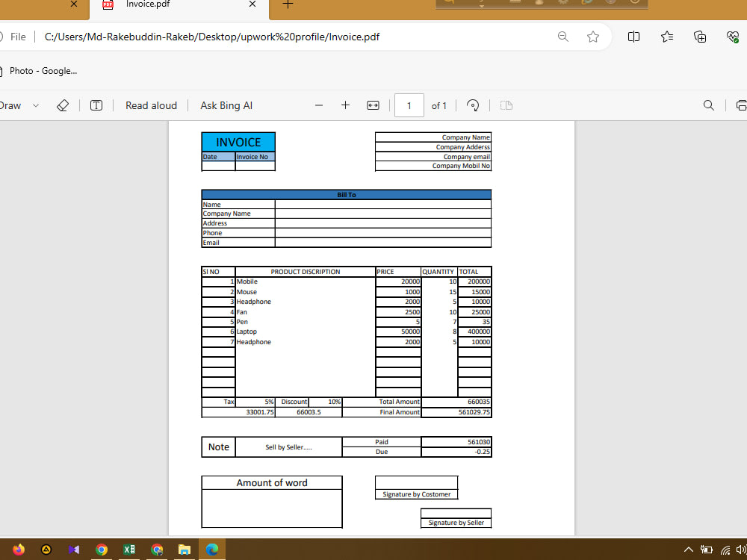The height and width of the screenshot is (560, 747).
Task: Zoom in on the PDF page
Action: 345,105
